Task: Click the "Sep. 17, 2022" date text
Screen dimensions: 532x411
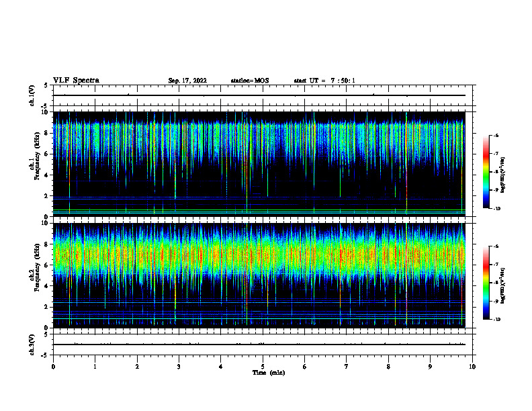Action: click(x=187, y=81)
